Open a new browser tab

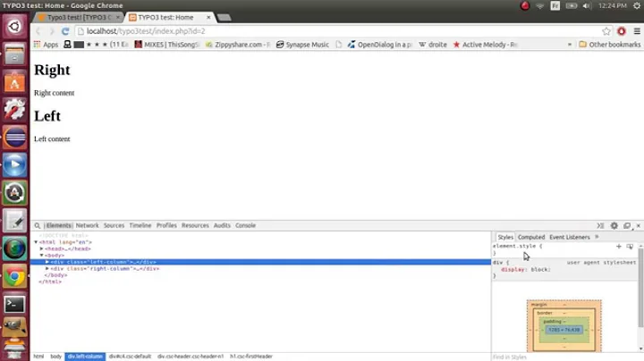pyautogui.click(x=224, y=17)
